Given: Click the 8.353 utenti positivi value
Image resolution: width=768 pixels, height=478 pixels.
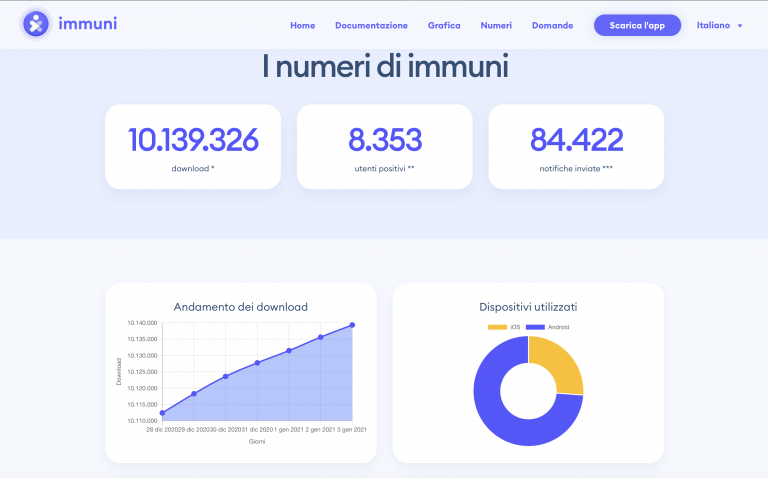Looking at the screenshot, I should (385, 140).
